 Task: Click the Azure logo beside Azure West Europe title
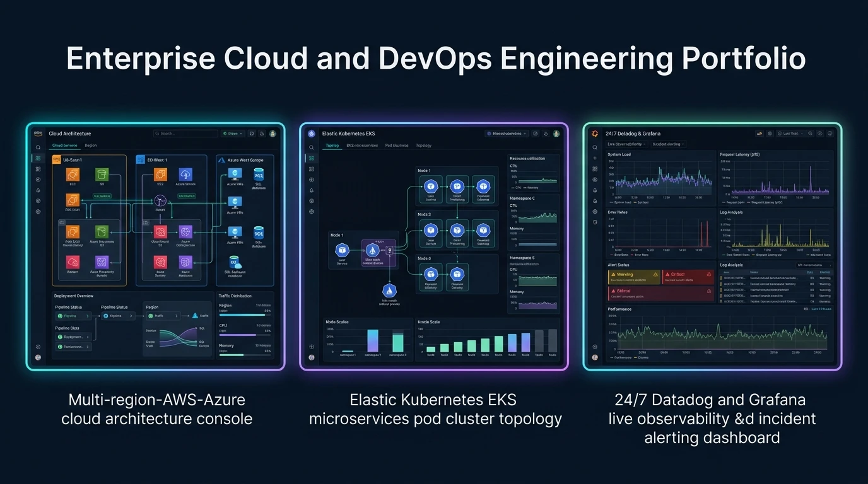(x=221, y=160)
